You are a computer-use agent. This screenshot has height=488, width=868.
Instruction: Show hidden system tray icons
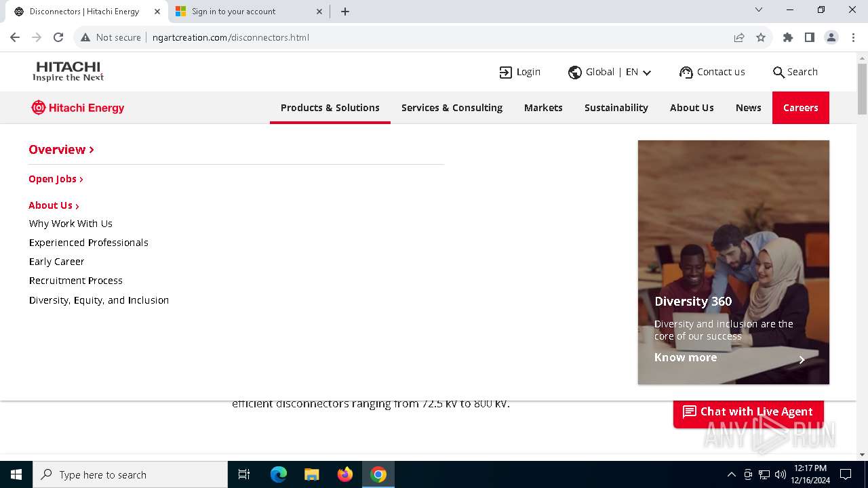[731, 474]
